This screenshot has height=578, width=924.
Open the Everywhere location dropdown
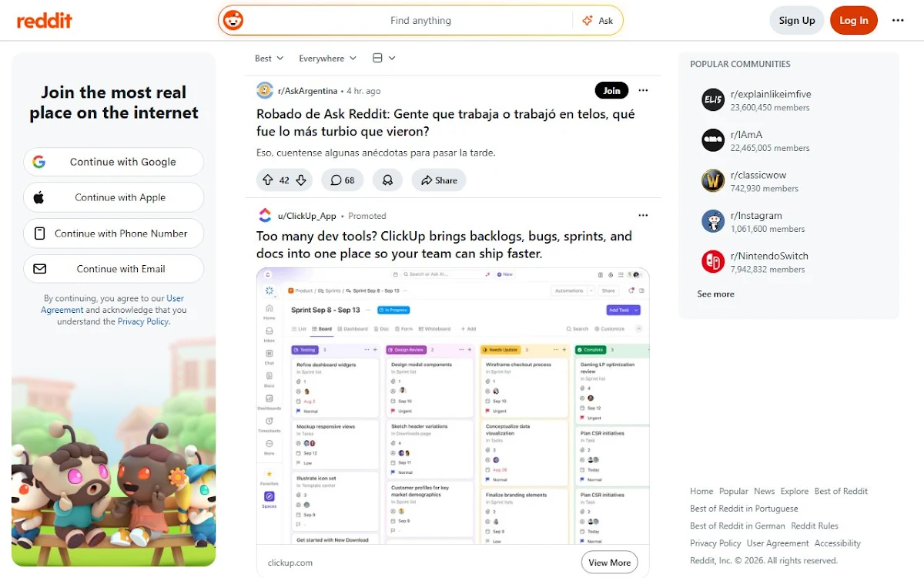328,58
